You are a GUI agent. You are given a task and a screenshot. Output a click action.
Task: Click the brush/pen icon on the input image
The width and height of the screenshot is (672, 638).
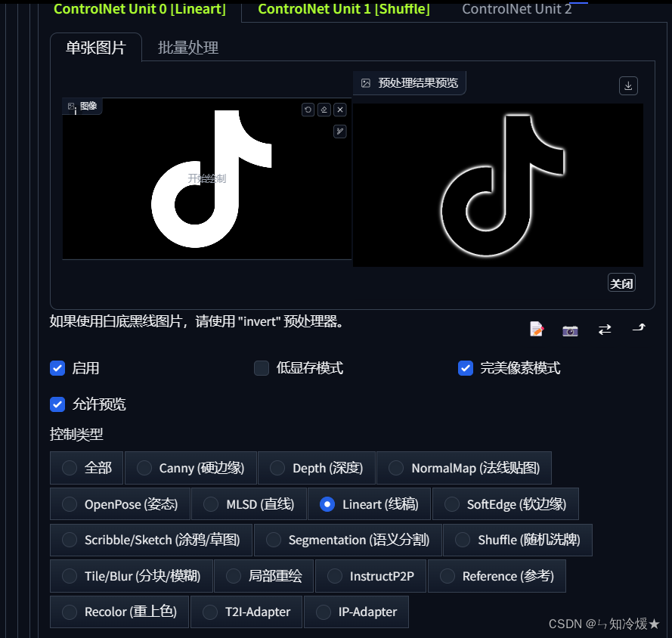(x=340, y=131)
